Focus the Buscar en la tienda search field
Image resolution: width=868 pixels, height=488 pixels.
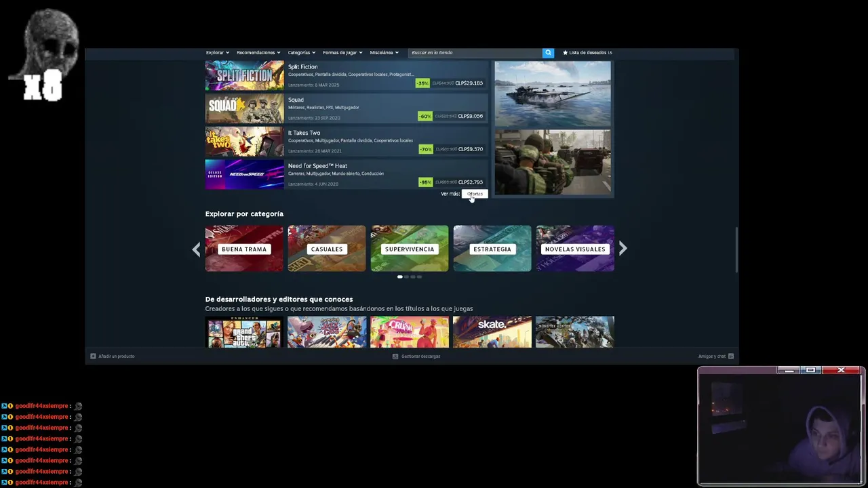(x=475, y=52)
